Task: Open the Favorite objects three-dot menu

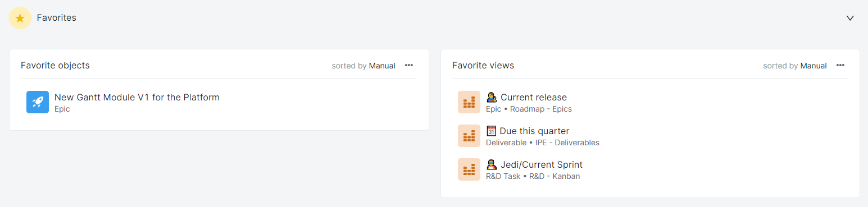Action: pyautogui.click(x=409, y=66)
